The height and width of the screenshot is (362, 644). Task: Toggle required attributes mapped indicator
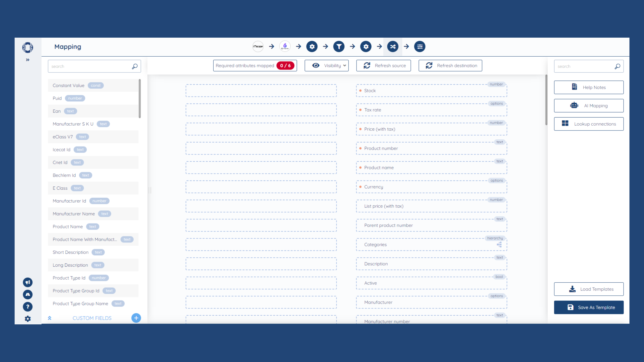coord(255,66)
